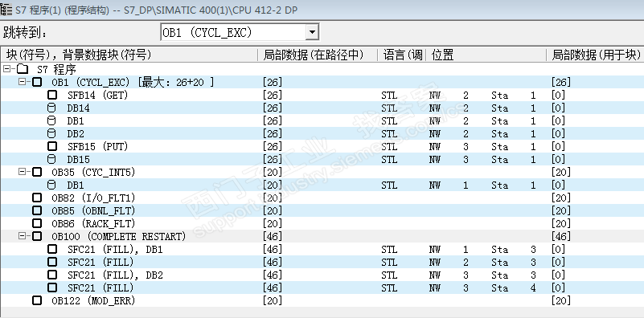Image resolution: width=644 pixels, height=318 pixels.
Task: Select the SFC21 (FILL), DB1 row
Action: tap(322, 249)
